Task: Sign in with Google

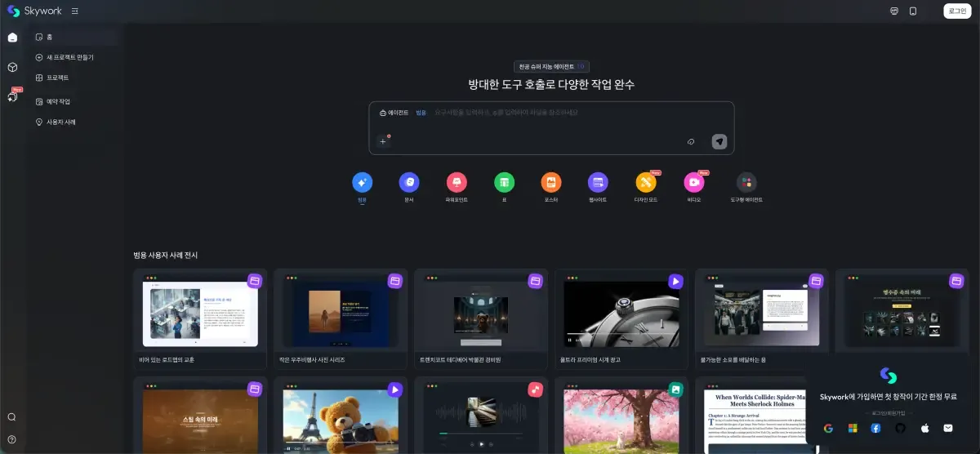Action: (x=828, y=428)
